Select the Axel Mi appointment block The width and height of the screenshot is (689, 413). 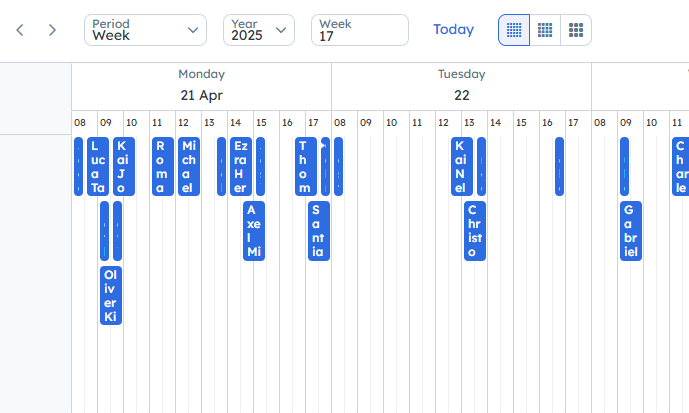click(254, 231)
